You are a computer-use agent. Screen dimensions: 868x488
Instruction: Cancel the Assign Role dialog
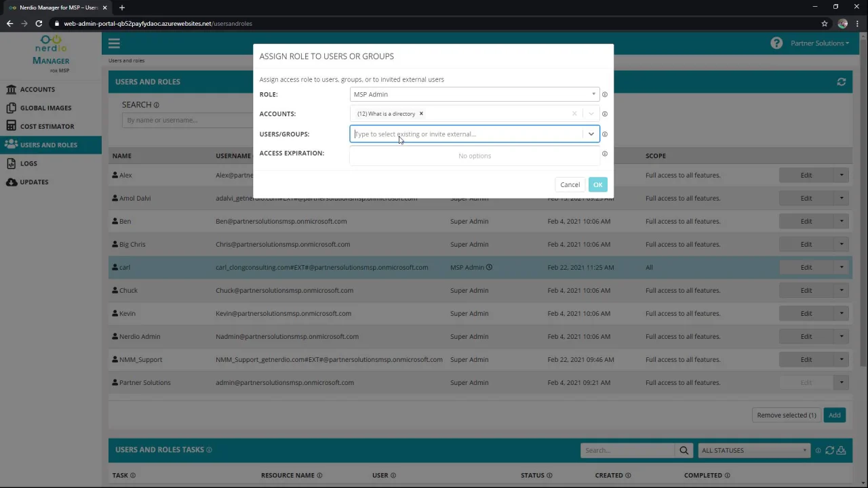pyautogui.click(x=570, y=185)
